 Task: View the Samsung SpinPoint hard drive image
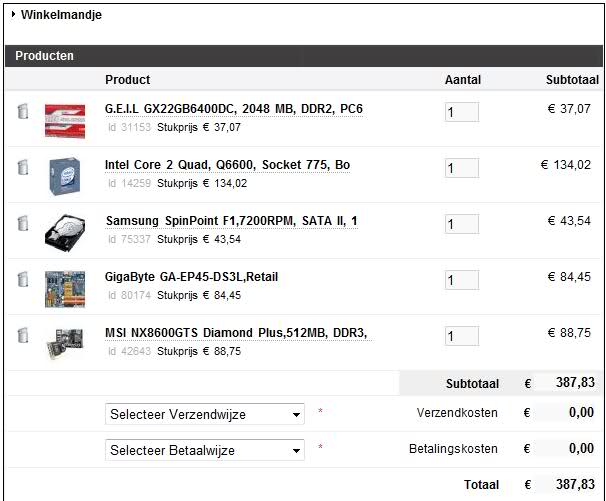pos(65,232)
